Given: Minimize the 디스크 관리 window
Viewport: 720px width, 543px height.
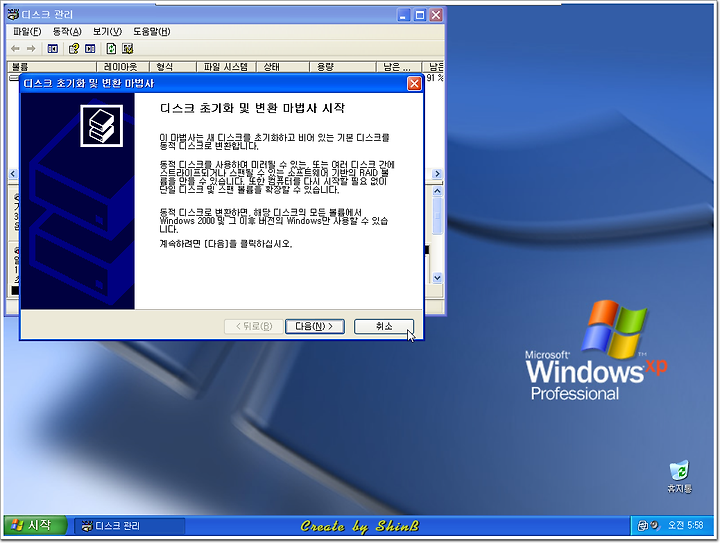Looking at the screenshot, I should coord(403,15).
